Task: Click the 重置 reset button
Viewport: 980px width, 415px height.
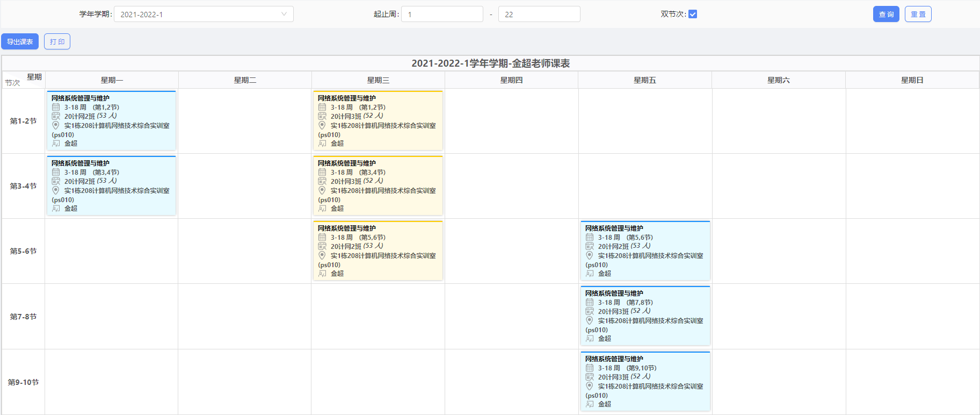Action: point(918,14)
